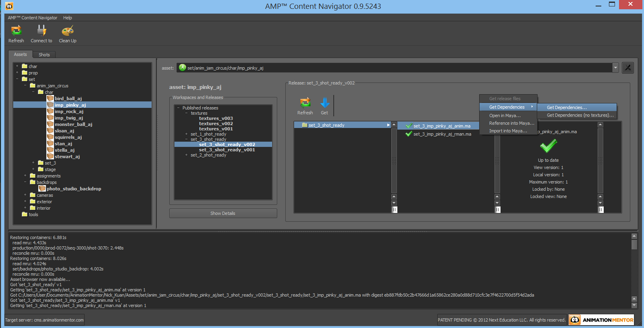Click the Connect to plug icon
Viewport: 644px width, 328px height.
point(42,30)
